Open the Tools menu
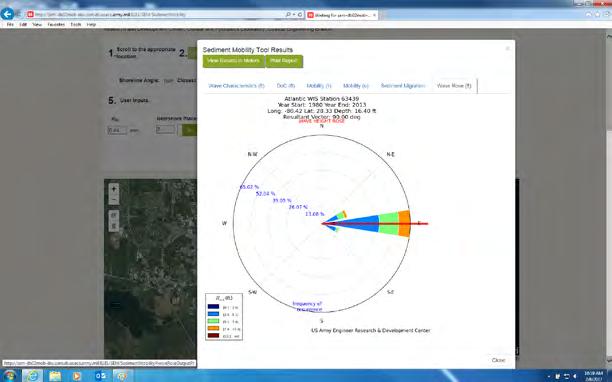612x382 pixels. coord(76,25)
